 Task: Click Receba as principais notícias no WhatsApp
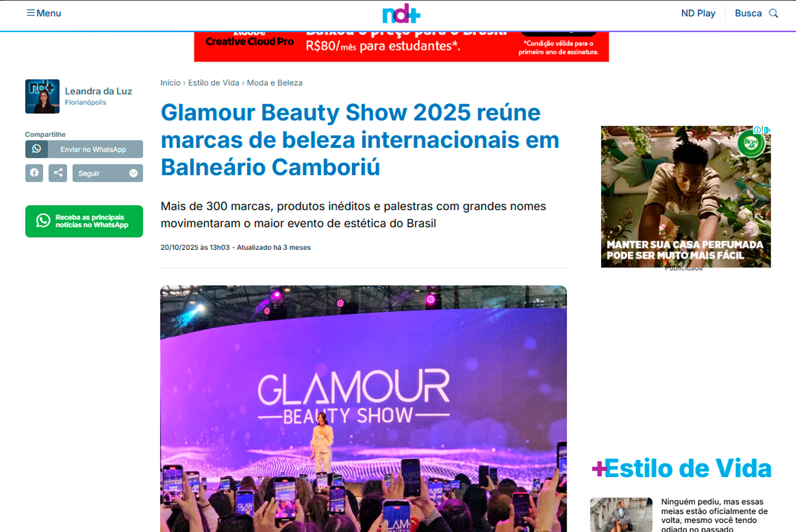tap(84, 221)
